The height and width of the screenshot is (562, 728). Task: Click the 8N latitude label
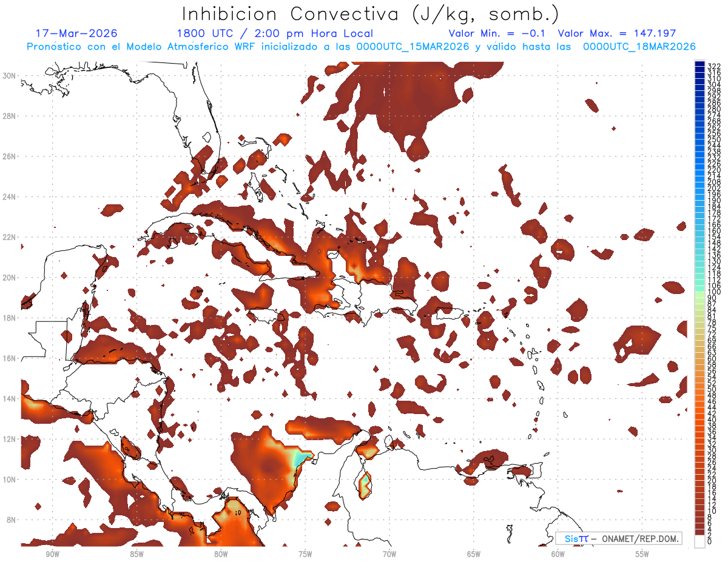[x=11, y=520]
